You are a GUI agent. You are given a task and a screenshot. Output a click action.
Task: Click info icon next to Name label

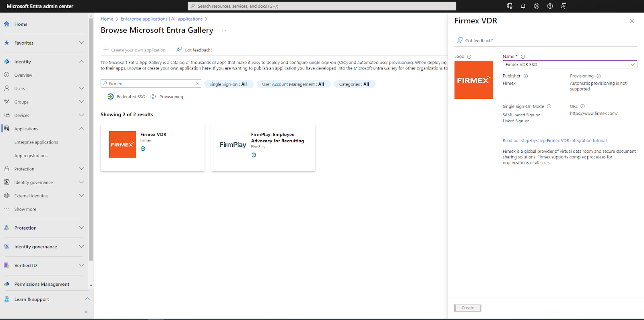523,57
